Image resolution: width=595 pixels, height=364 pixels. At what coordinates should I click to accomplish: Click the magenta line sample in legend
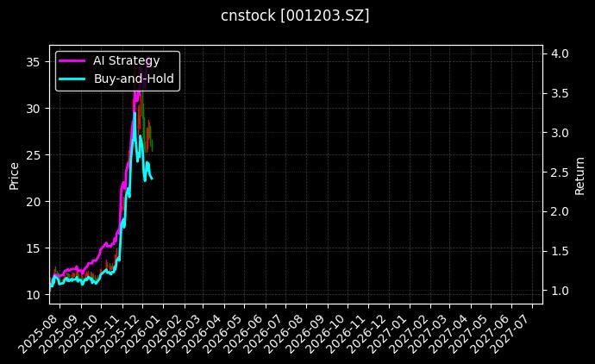point(72,60)
